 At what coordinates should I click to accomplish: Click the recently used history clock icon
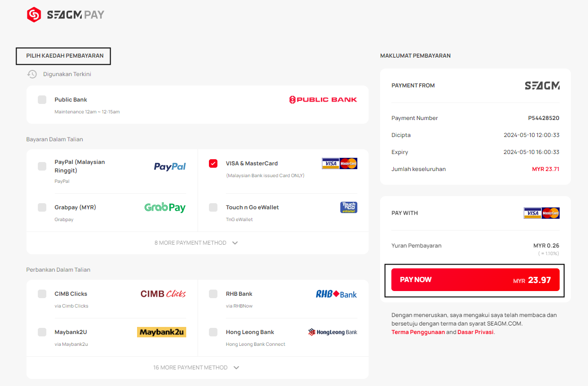point(32,74)
